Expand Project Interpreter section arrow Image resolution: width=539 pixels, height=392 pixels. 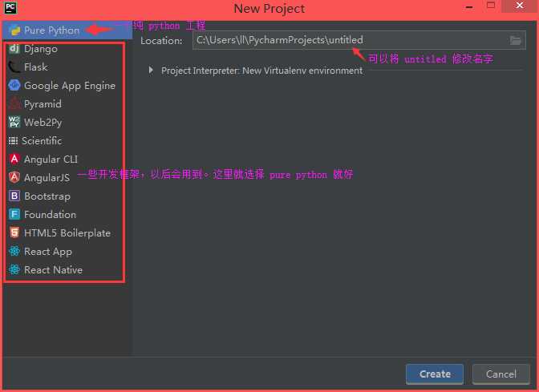pos(151,70)
